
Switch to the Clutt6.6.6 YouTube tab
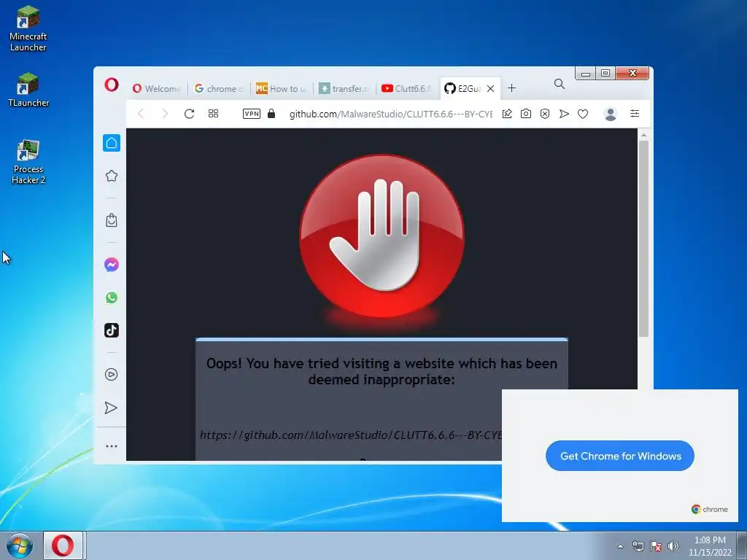407,88
